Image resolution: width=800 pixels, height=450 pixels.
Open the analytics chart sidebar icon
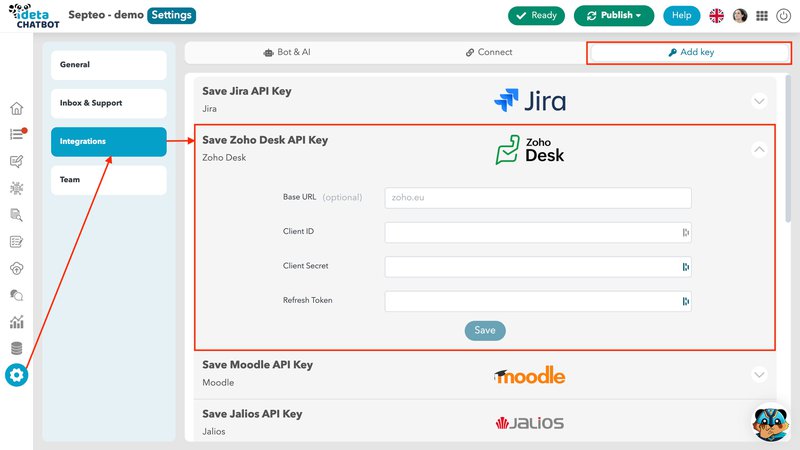pos(16,322)
